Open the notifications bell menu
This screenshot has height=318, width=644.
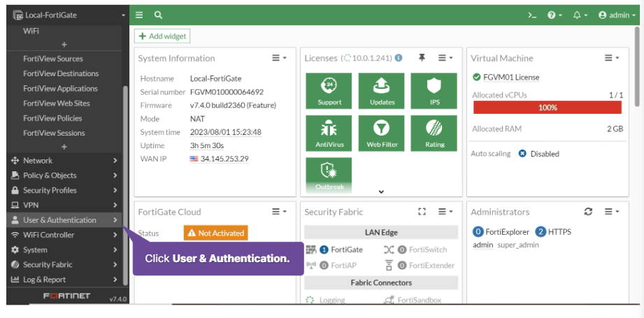(580, 15)
